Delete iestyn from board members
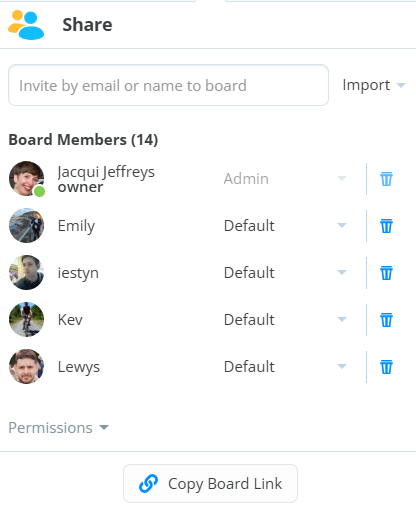The width and height of the screenshot is (416, 517). [x=386, y=273]
